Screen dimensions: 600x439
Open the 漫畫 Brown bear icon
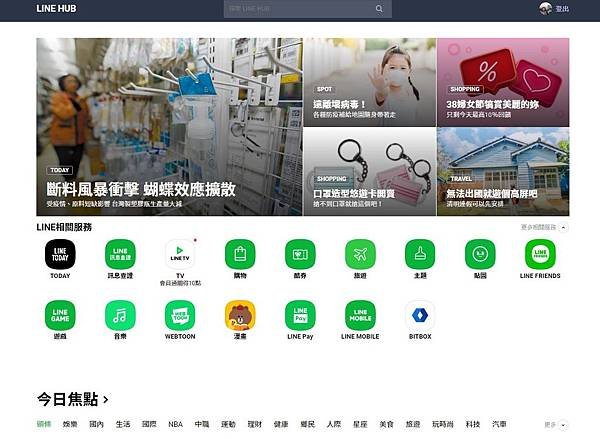pos(240,315)
